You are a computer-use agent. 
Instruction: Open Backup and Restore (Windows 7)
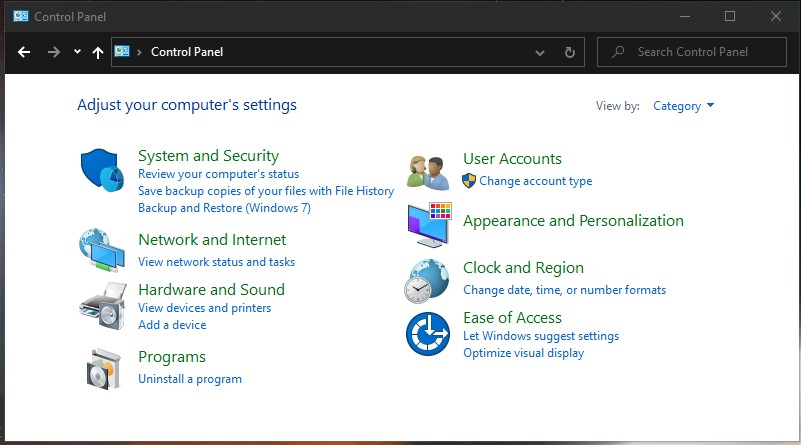224,208
